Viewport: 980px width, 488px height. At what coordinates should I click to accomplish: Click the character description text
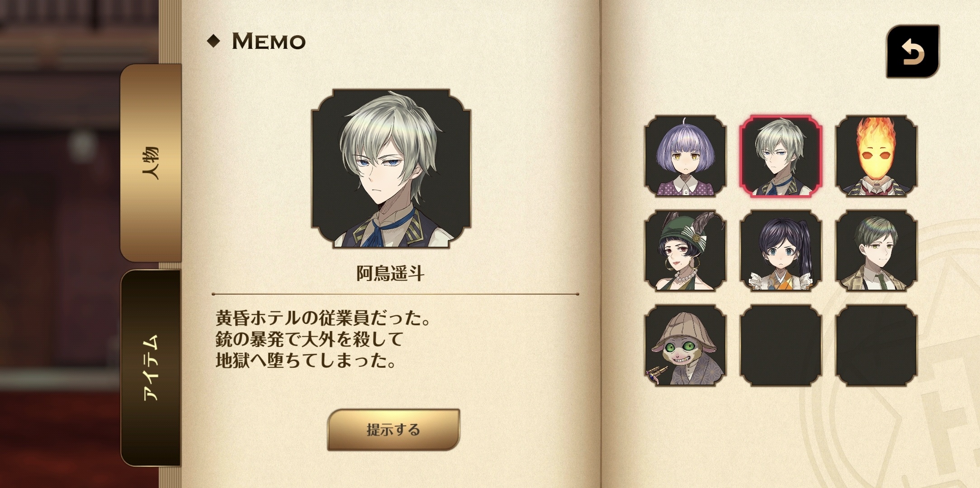[323, 339]
